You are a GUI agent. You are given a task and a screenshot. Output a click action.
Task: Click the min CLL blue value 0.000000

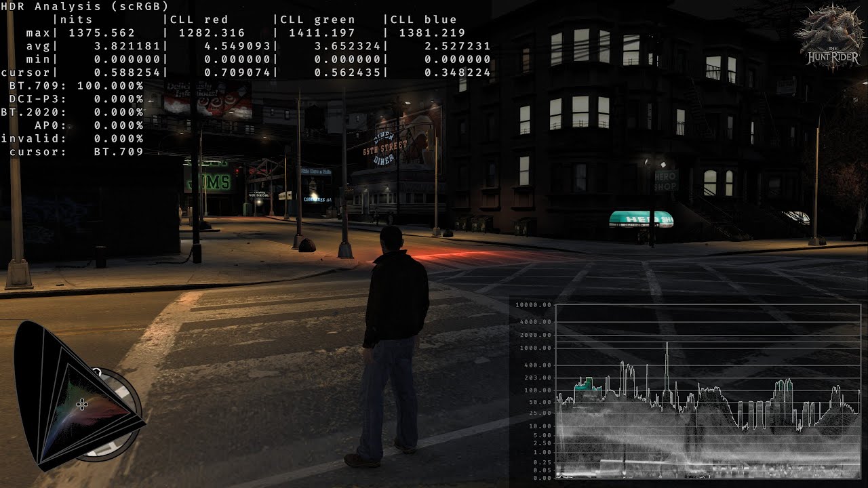[457, 59]
